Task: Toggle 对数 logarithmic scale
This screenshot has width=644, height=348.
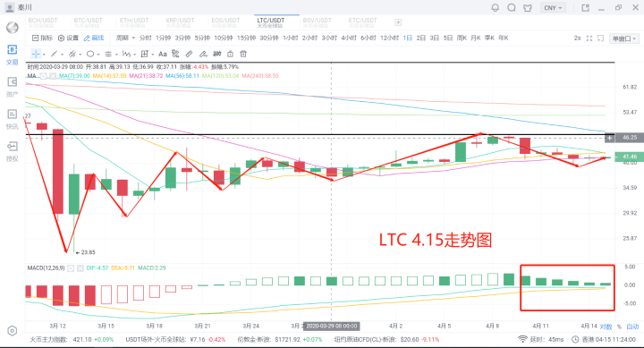Action: (x=606, y=327)
